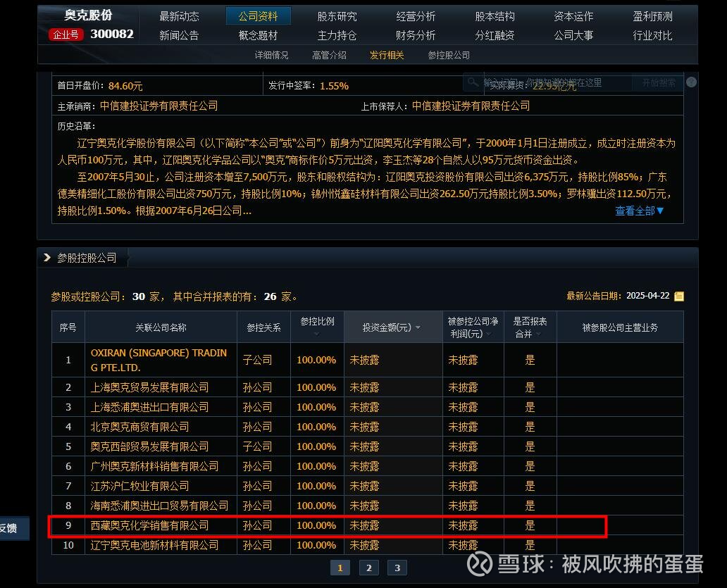Jump to the 高管介绍 sub-section
This screenshot has width=727, height=588.
(x=329, y=55)
